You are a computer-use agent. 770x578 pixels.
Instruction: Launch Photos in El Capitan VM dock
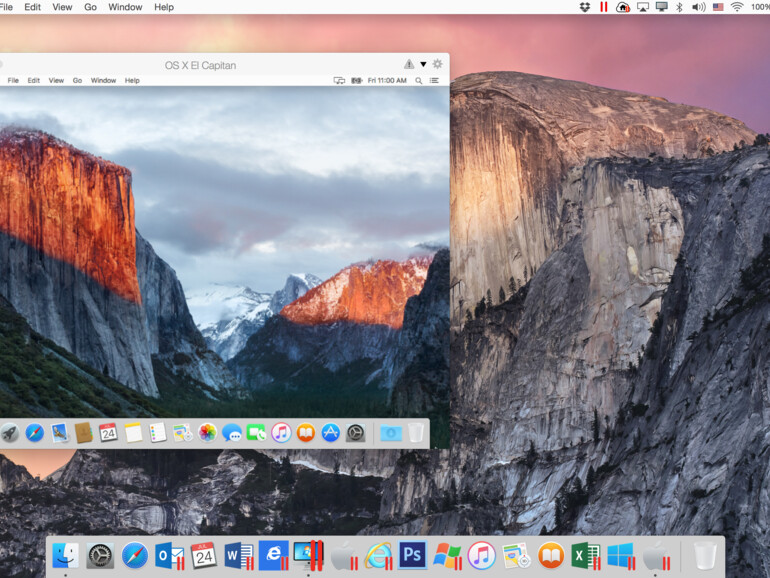click(207, 433)
